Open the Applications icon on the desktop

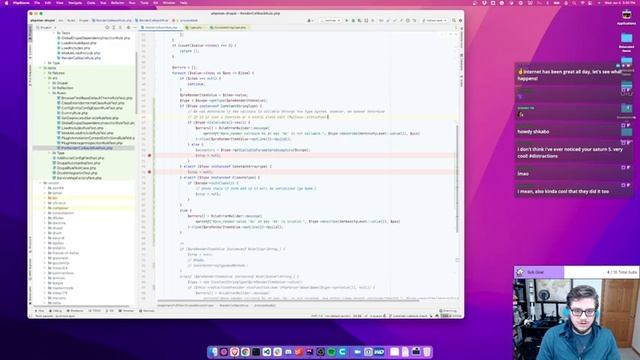pyautogui.click(x=627, y=17)
